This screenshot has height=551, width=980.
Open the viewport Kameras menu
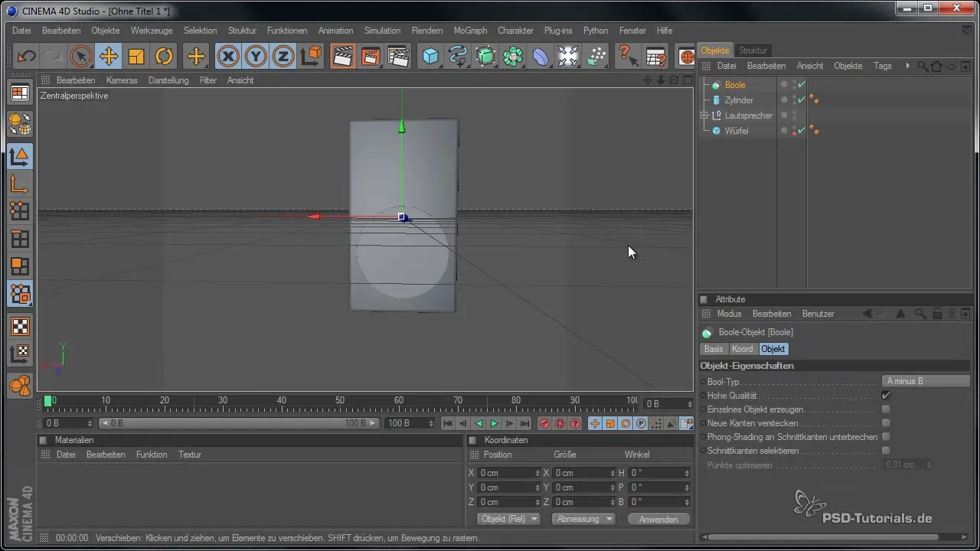pos(122,80)
